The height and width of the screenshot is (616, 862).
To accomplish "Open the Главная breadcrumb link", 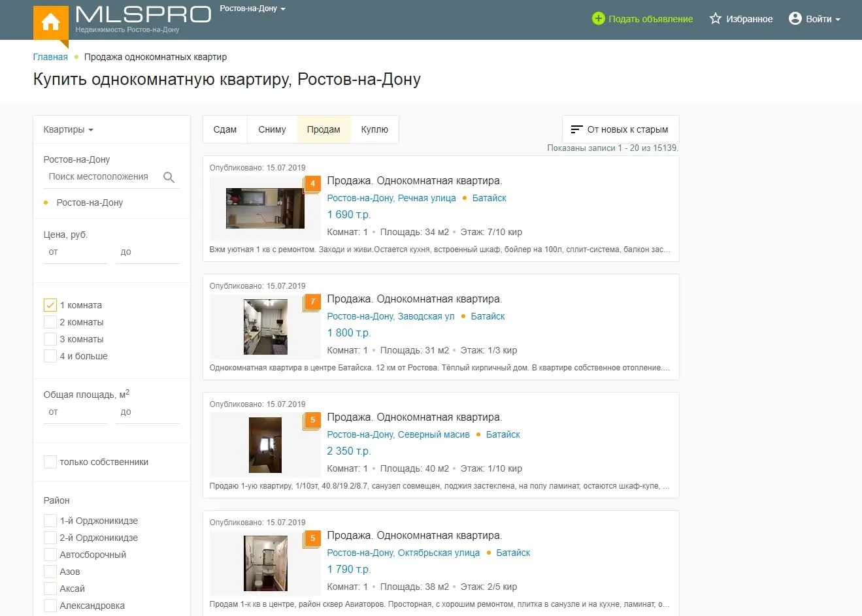I will pyautogui.click(x=50, y=57).
